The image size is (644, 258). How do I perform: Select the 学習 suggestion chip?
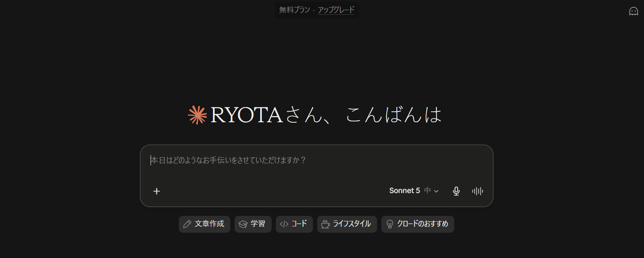pyautogui.click(x=253, y=224)
